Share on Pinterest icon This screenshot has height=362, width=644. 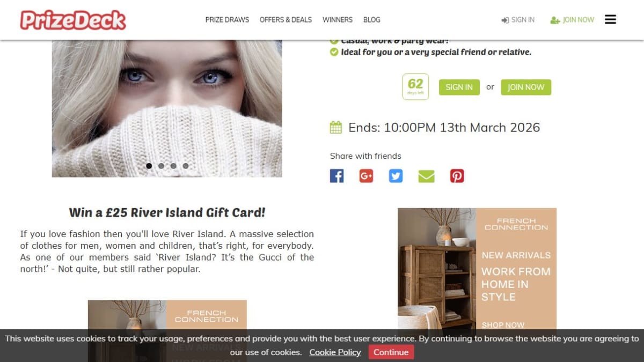tap(457, 176)
